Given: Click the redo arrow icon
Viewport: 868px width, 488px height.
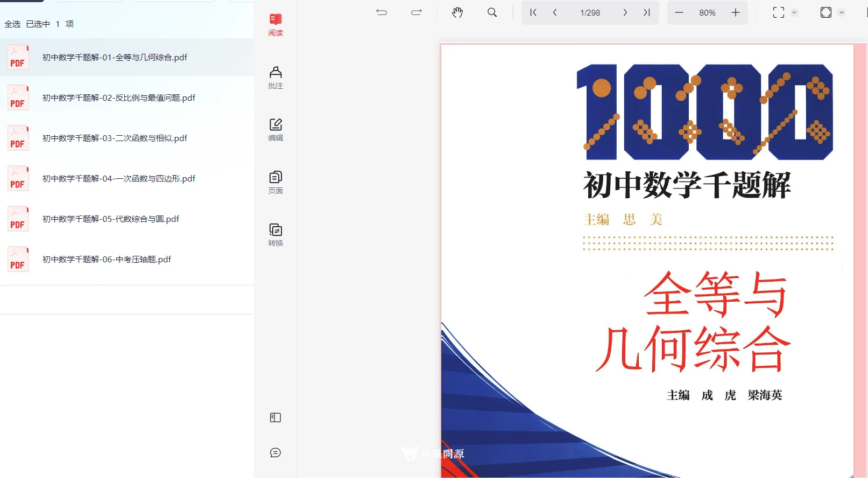Looking at the screenshot, I should click(417, 12).
